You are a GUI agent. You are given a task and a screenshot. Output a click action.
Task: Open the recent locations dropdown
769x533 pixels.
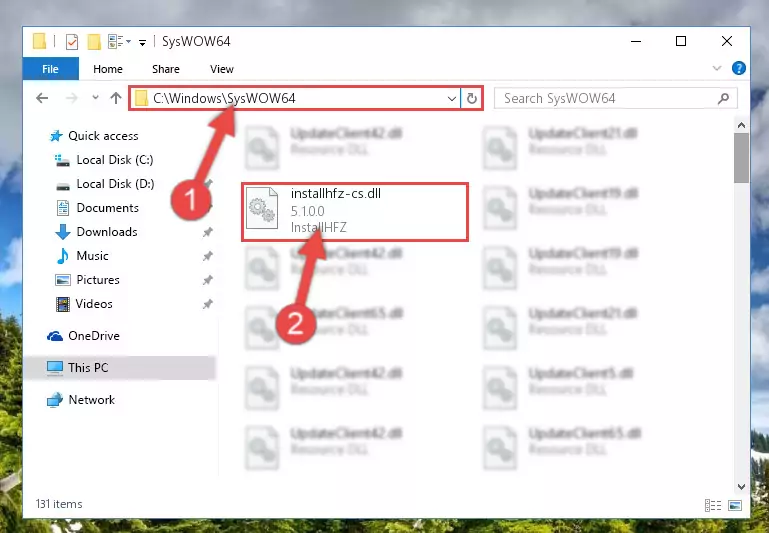point(95,98)
